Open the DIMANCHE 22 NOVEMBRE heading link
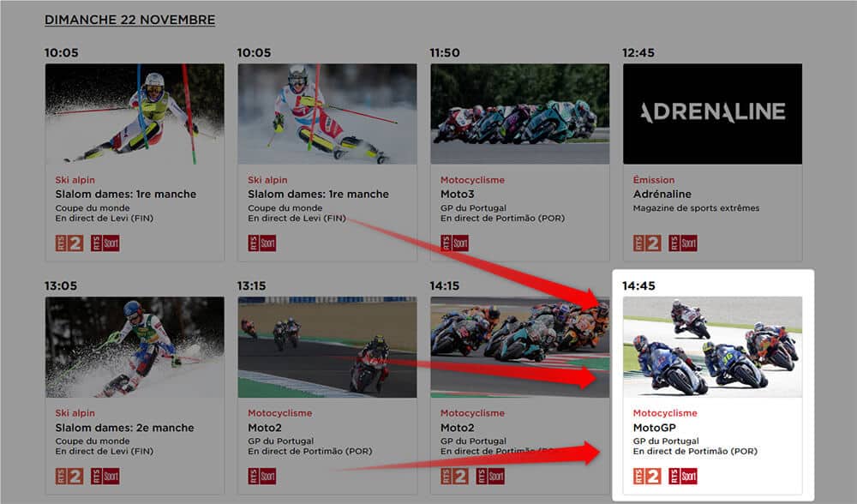Image resolution: width=857 pixels, height=504 pixels. [129, 20]
